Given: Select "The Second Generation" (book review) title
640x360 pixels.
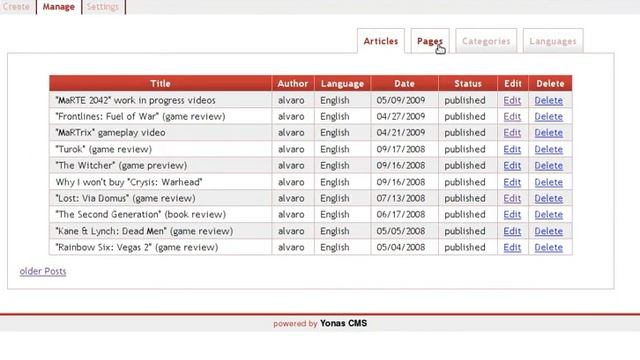Looking at the screenshot, I should coord(140,215).
